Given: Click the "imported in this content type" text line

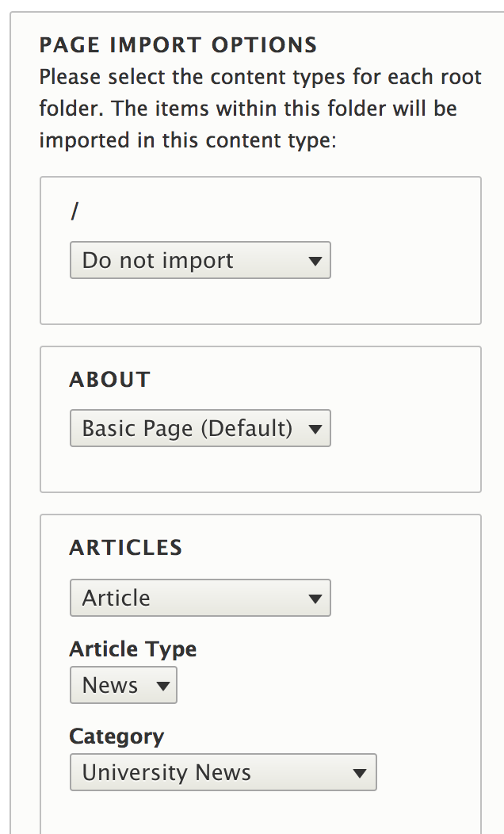Looking at the screenshot, I should pos(188,140).
